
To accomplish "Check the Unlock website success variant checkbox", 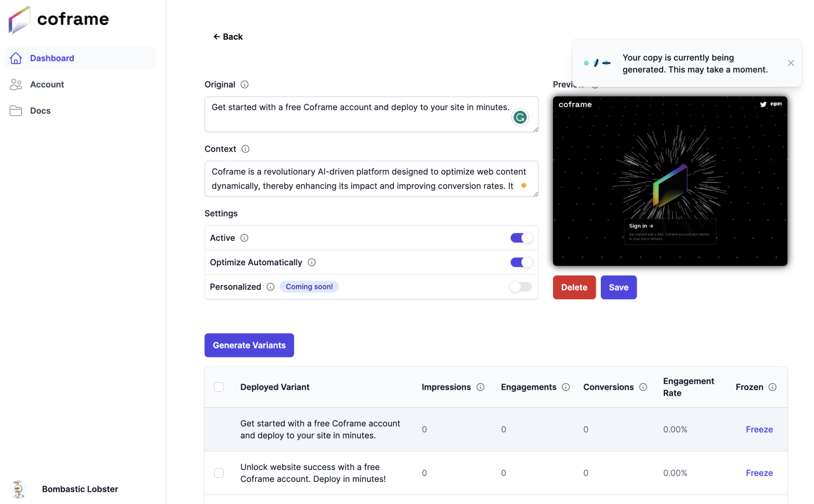I will 219,473.
